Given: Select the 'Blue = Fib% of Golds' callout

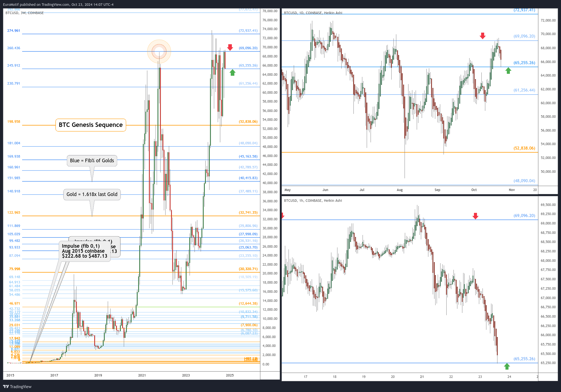Looking at the screenshot, I should [x=92, y=161].
